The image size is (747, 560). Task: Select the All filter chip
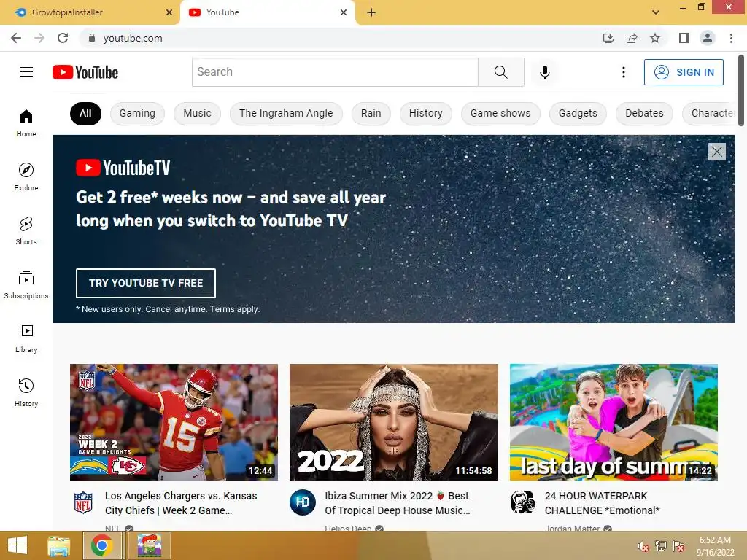point(85,113)
